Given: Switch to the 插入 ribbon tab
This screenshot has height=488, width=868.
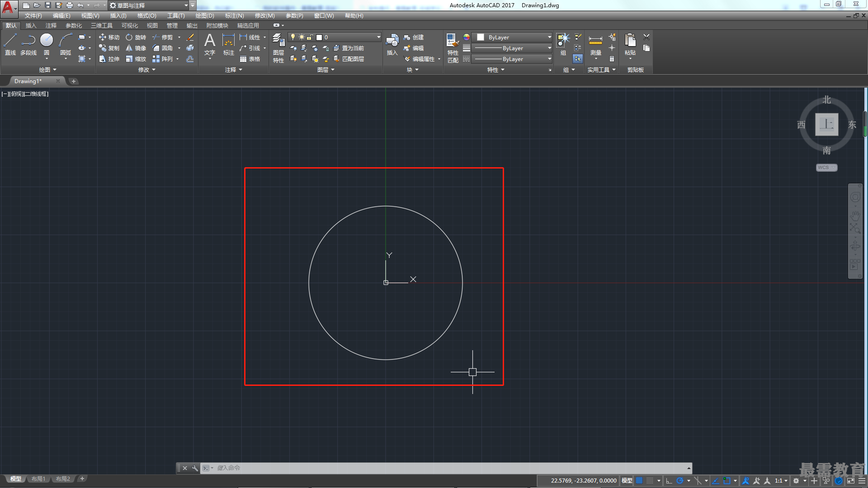Looking at the screenshot, I should 31,26.
